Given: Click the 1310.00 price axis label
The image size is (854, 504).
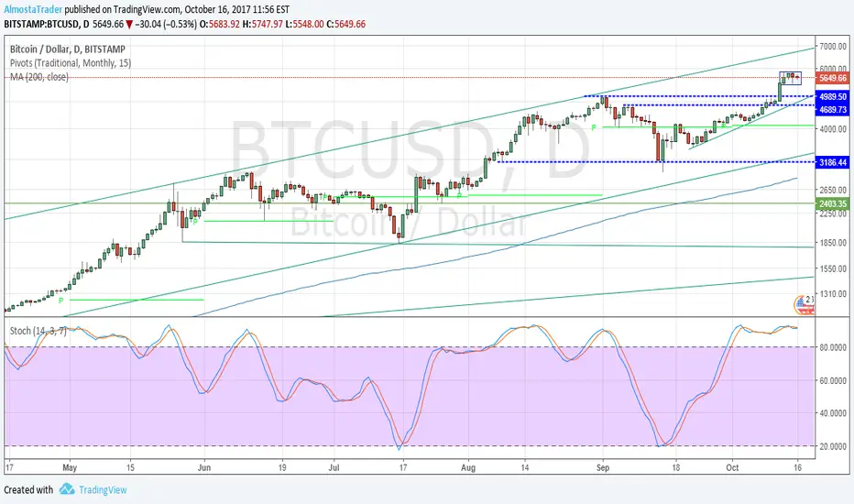Looking at the screenshot, I should (833, 293).
